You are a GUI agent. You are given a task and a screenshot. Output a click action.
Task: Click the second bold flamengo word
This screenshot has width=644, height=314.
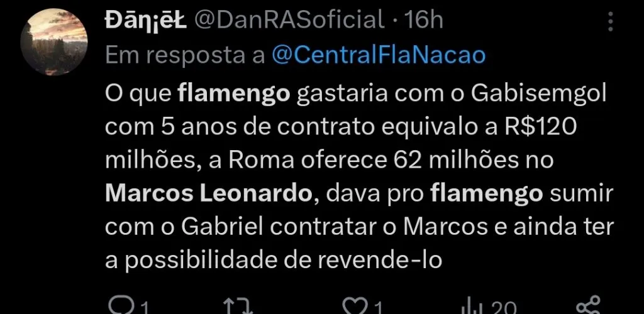[x=487, y=193]
